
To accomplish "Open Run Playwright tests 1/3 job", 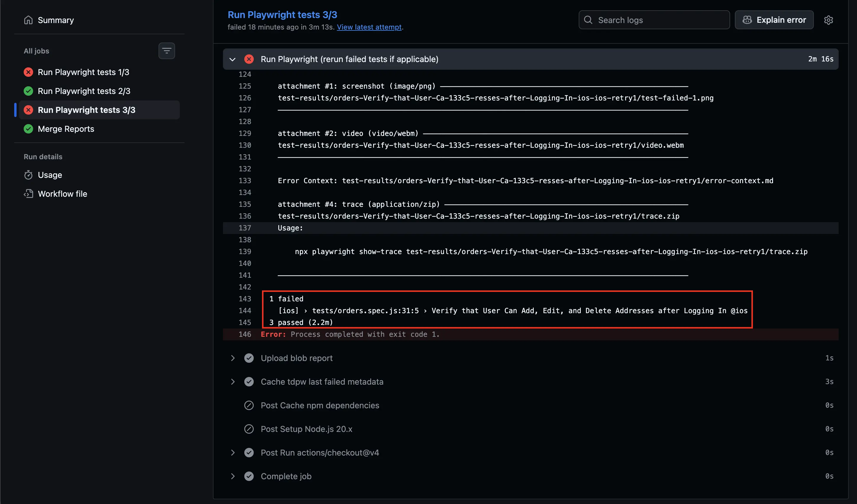I will (83, 72).
